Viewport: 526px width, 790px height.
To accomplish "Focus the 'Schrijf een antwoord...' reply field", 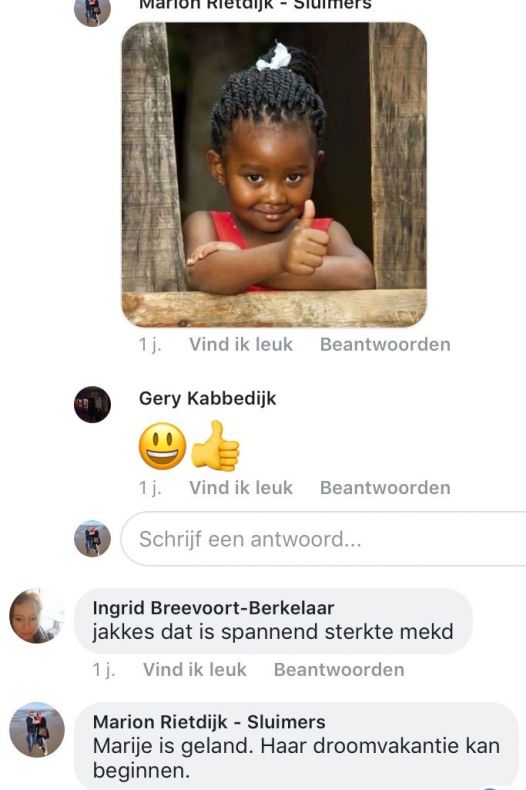I will coord(323,539).
